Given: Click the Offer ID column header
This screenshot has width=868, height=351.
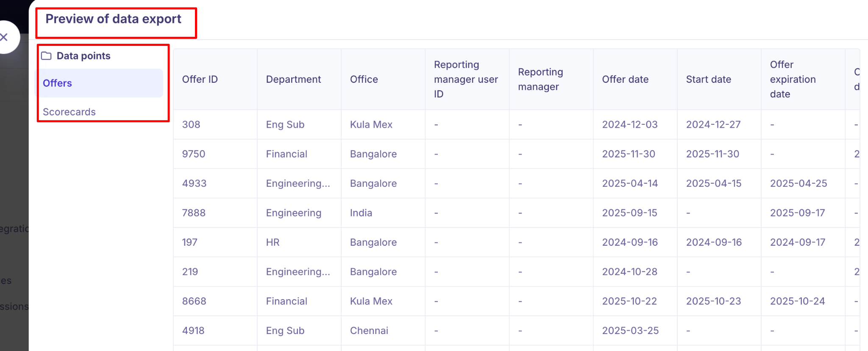Looking at the screenshot, I should (200, 79).
